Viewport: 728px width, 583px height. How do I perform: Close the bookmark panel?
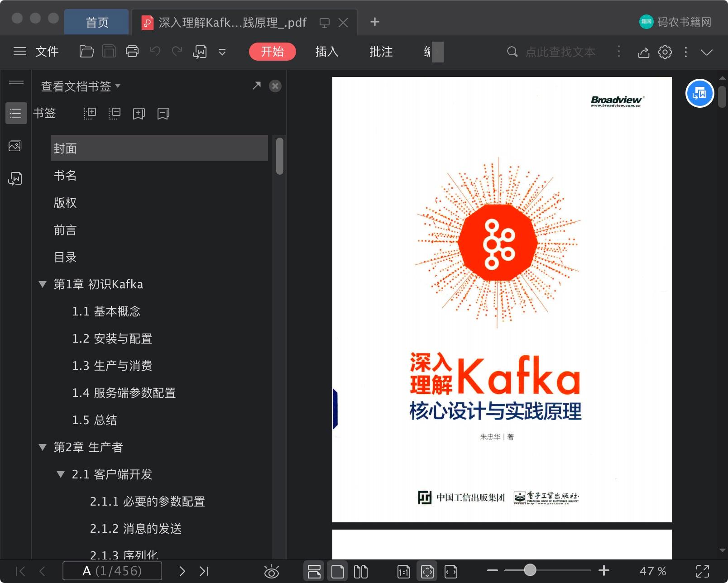coord(275,86)
